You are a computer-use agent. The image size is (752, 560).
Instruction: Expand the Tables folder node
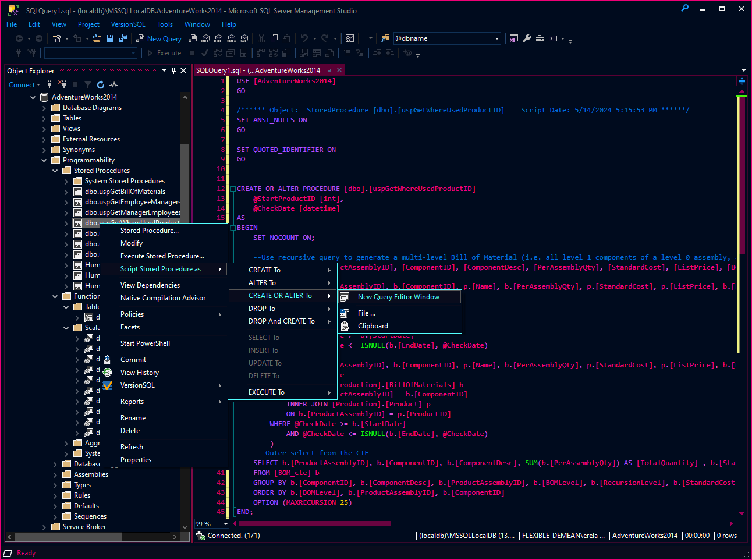click(x=44, y=118)
